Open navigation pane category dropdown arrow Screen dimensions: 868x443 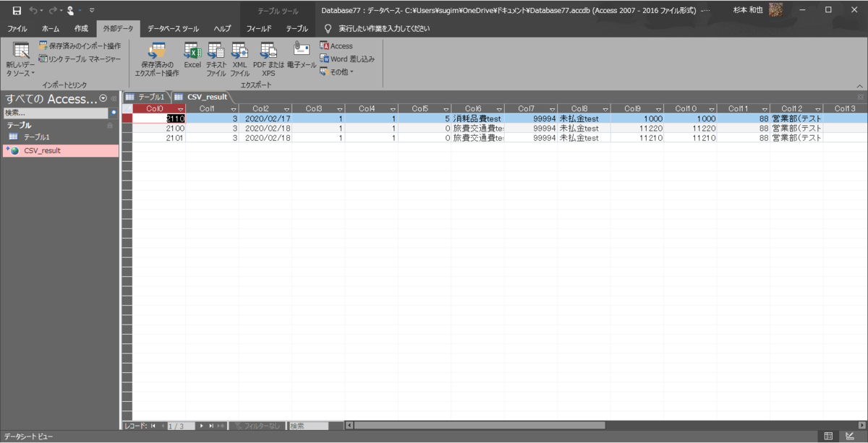[x=103, y=99]
